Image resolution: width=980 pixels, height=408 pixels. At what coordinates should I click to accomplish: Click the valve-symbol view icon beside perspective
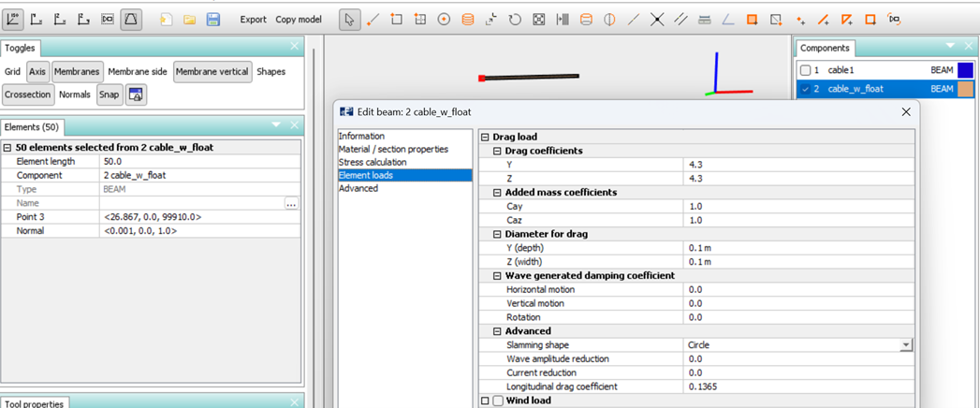108,20
